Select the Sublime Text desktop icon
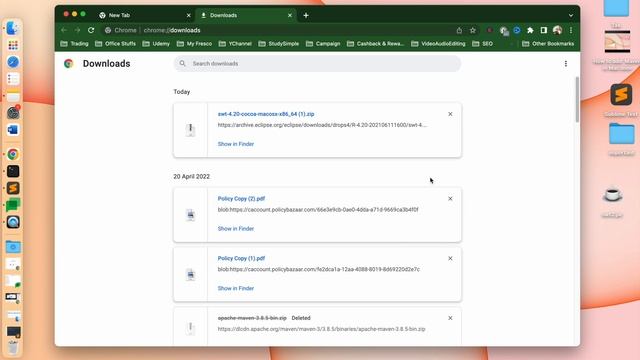 point(621,95)
